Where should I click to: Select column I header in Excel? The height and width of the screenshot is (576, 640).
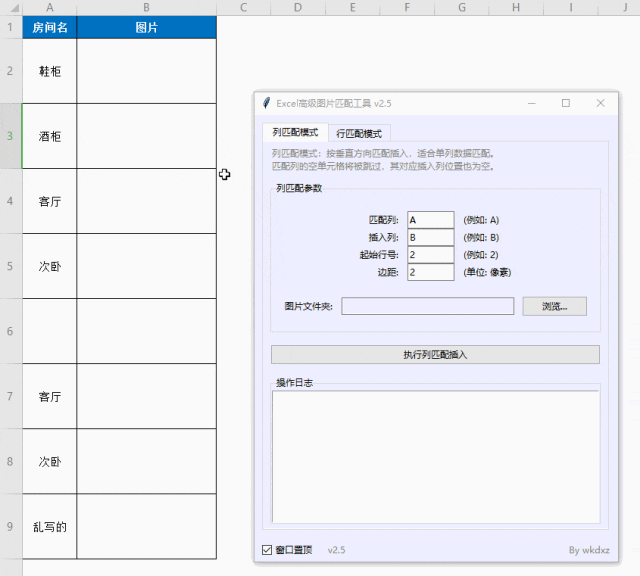[x=571, y=8]
